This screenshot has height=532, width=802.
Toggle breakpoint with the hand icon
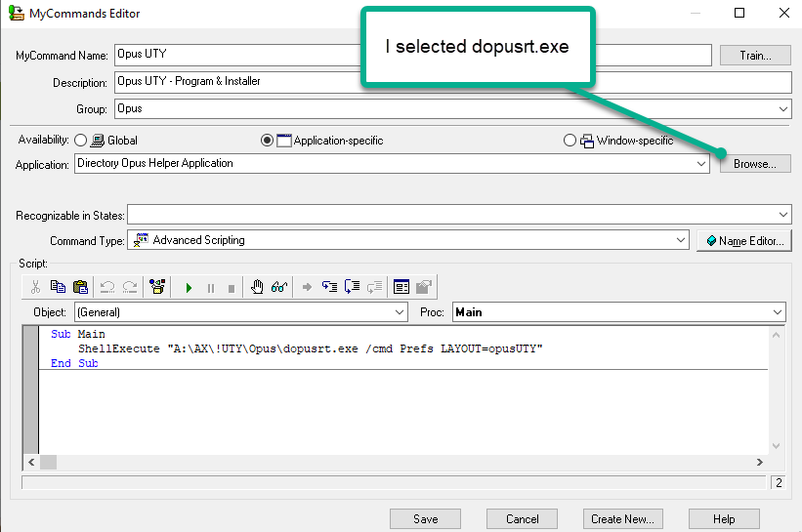(257, 287)
